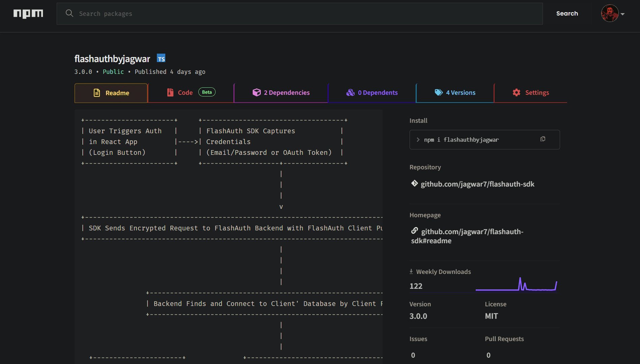Open the 4 Versions tab
640x364 pixels.
pyautogui.click(x=461, y=92)
